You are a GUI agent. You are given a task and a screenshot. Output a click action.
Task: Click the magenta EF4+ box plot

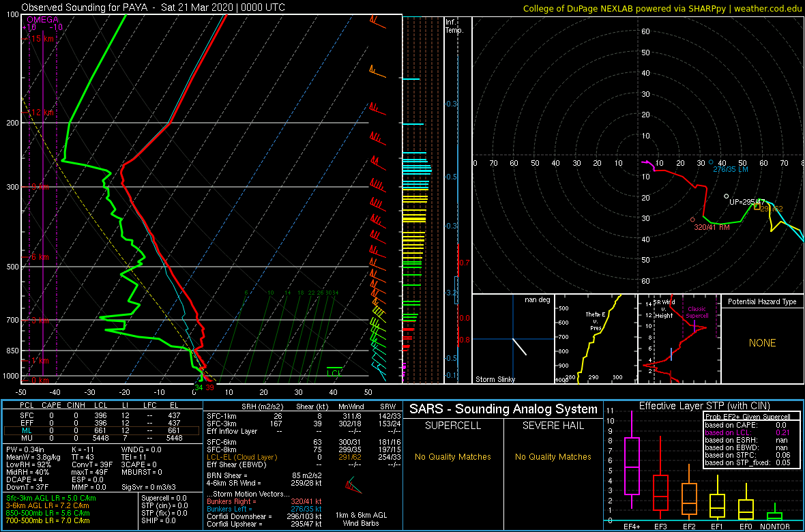pyautogui.click(x=632, y=460)
